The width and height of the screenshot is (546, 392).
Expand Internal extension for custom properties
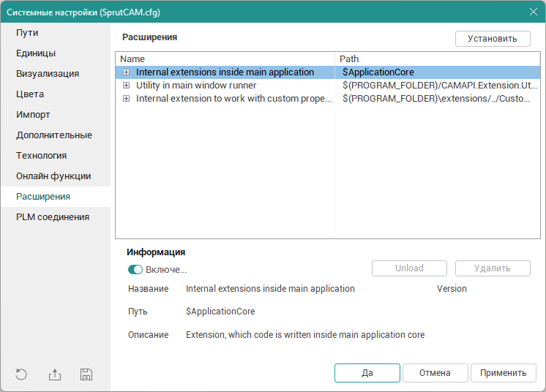pyautogui.click(x=127, y=99)
